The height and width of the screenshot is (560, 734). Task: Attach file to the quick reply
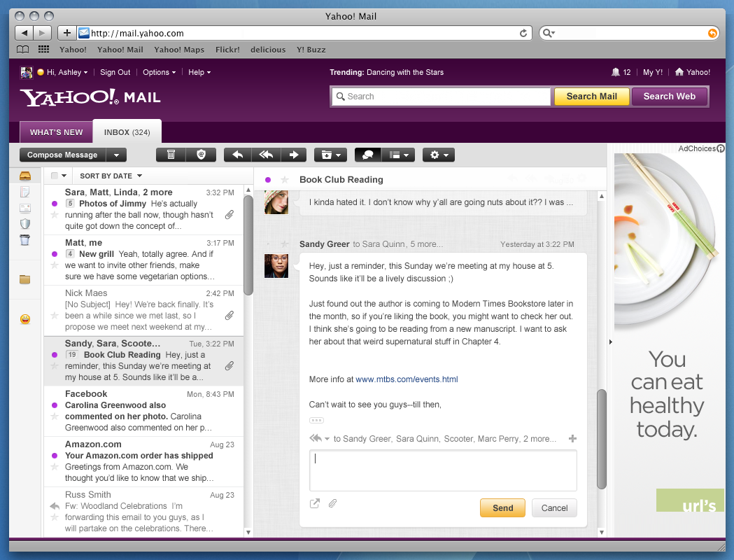tap(332, 503)
